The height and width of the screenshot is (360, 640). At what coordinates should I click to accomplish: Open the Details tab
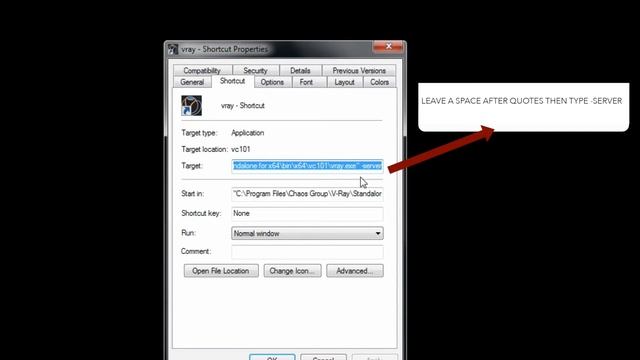click(300, 71)
